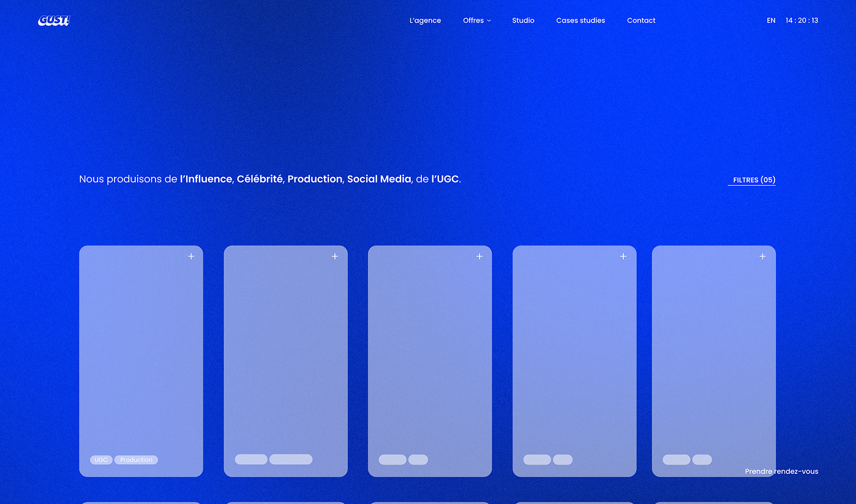Toggle the Influence keyword in the headline

click(205, 179)
